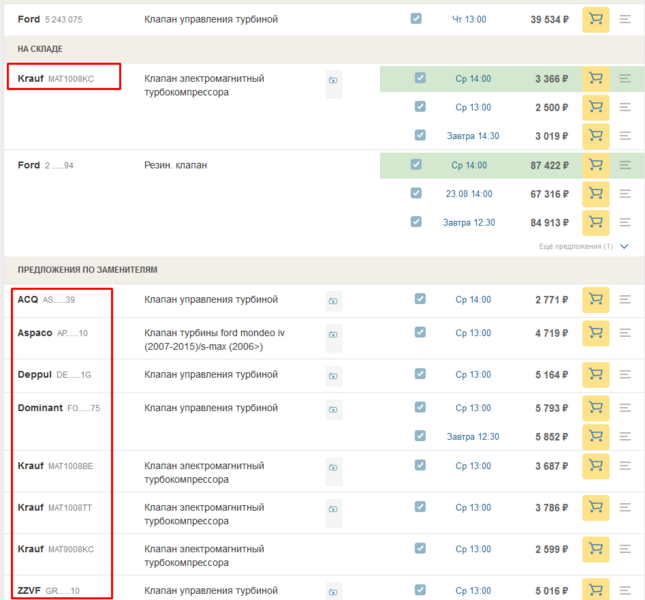Add Krauf MAT1008KC 3 366 ₽ offer to cart
Viewport: 645px width, 600px height.
[596, 78]
